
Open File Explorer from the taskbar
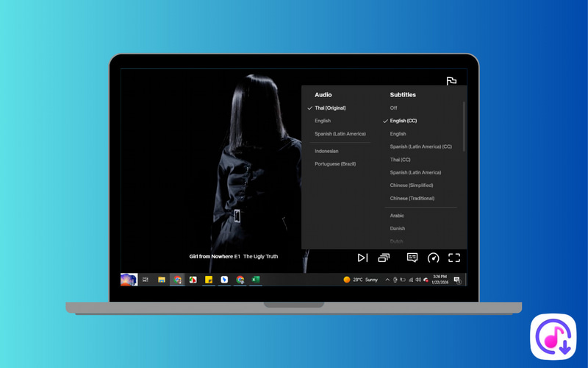coord(162,280)
